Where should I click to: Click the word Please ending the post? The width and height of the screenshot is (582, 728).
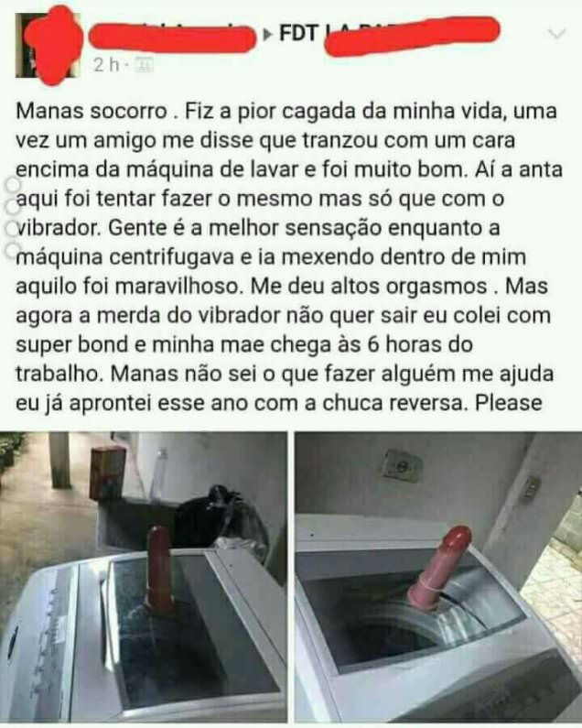pyautogui.click(x=508, y=403)
